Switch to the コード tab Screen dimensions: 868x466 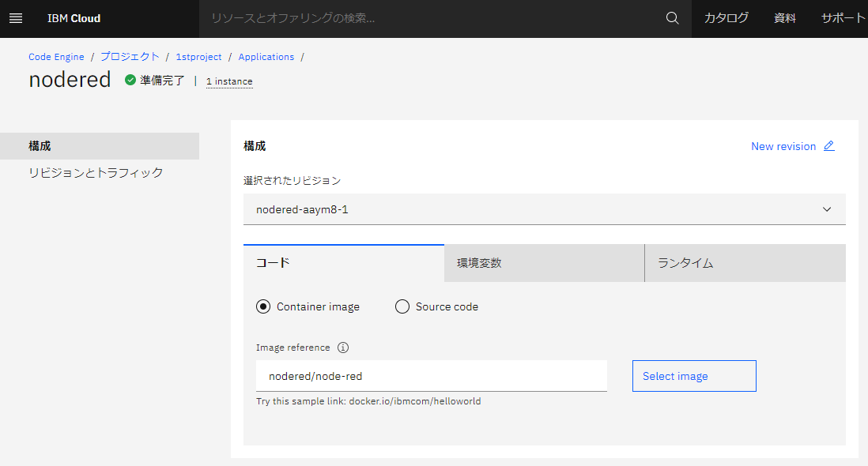[x=344, y=263]
